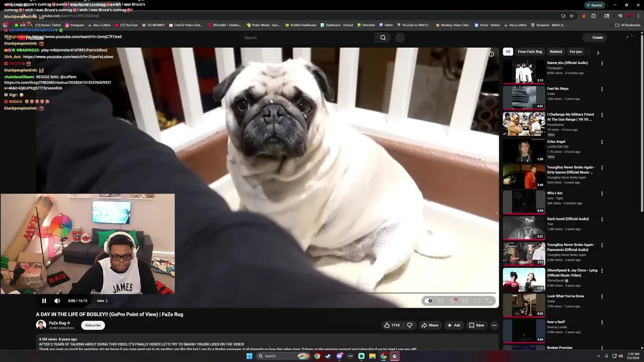Viewport: 644px width, 362px height.
Task: Open the All Bookmarks folder
Action: pos(628,25)
